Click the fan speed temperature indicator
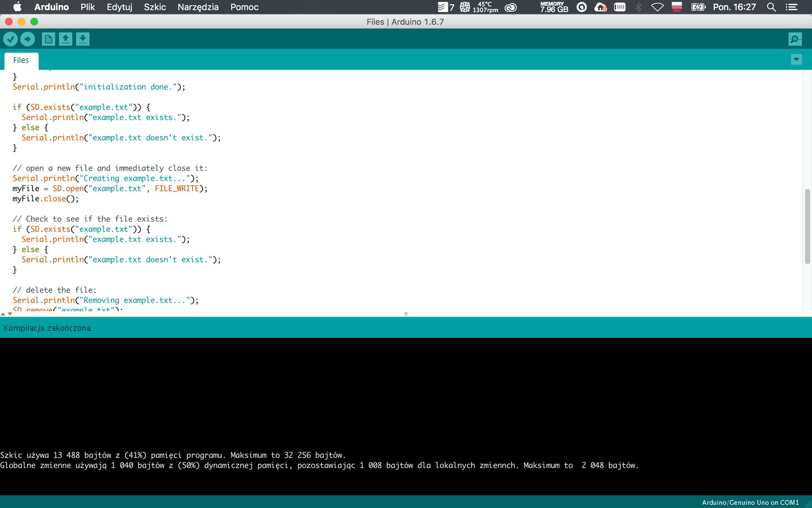The width and height of the screenshot is (812, 508). point(479,7)
